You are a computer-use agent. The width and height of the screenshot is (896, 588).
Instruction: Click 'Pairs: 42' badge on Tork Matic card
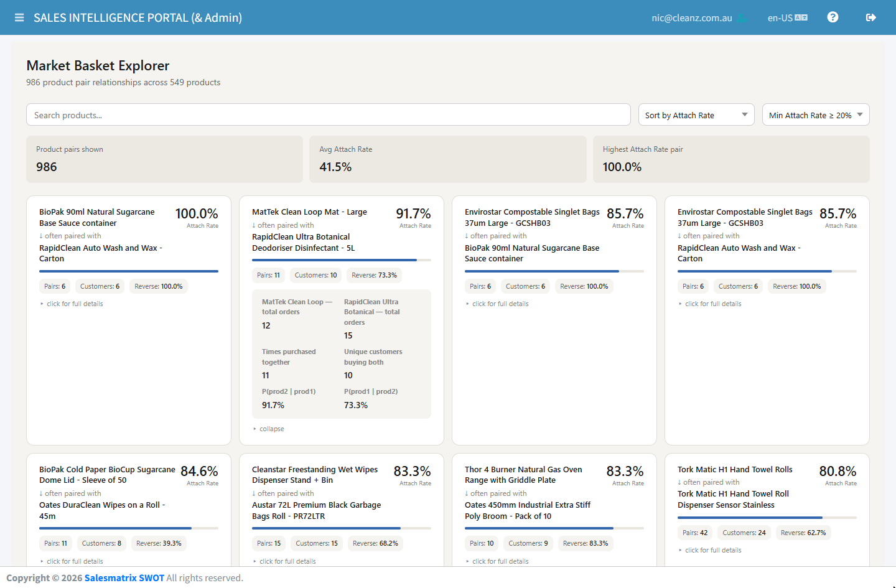(x=695, y=533)
